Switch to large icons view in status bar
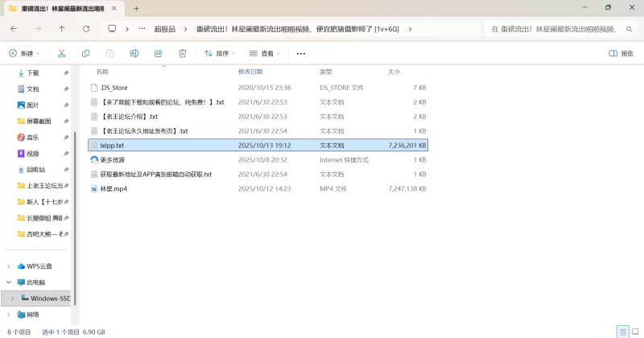The height and width of the screenshot is (338, 644). pyautogui.click(x=634, y=332)
